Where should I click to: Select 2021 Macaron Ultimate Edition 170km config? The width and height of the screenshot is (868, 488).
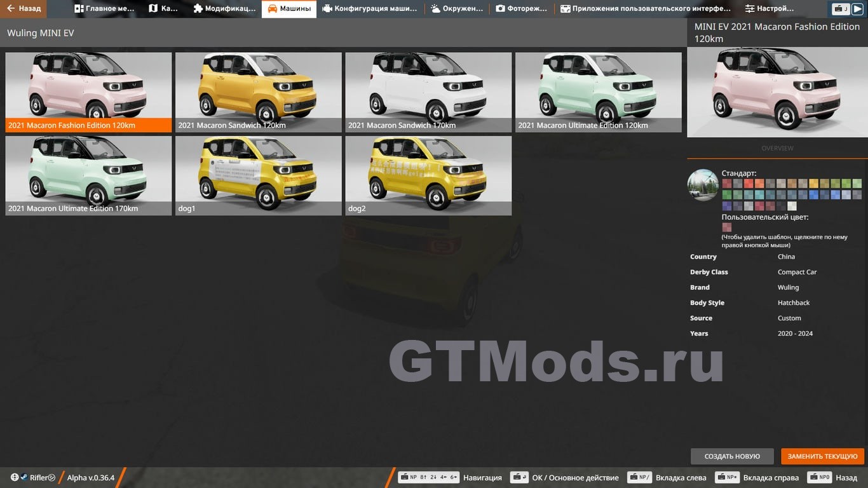88,175
